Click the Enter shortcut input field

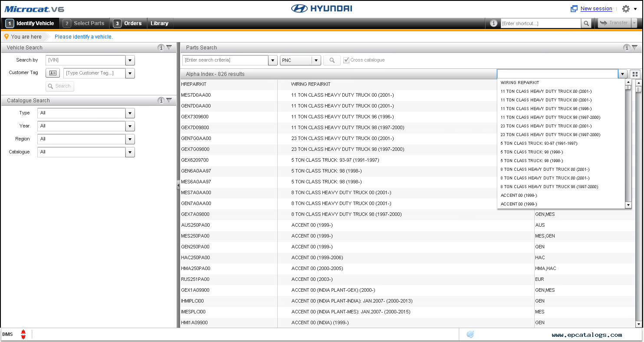coord(540,23)
